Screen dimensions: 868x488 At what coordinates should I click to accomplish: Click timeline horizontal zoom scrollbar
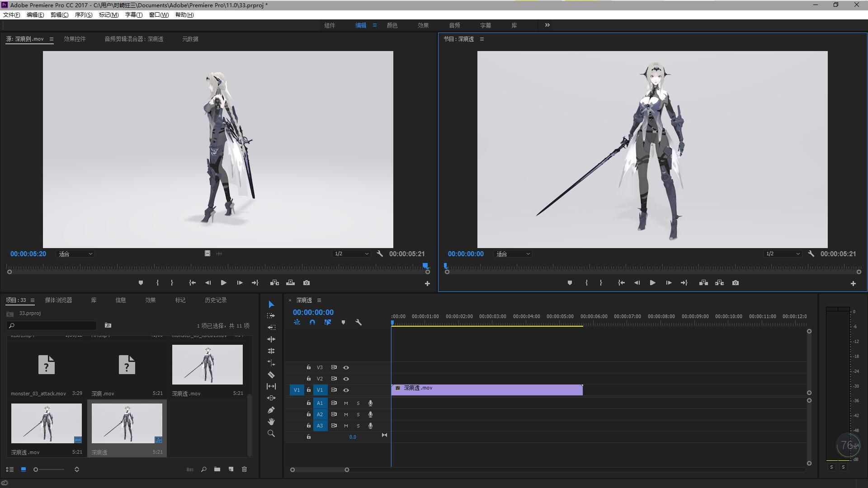click(x=320, y=470)
